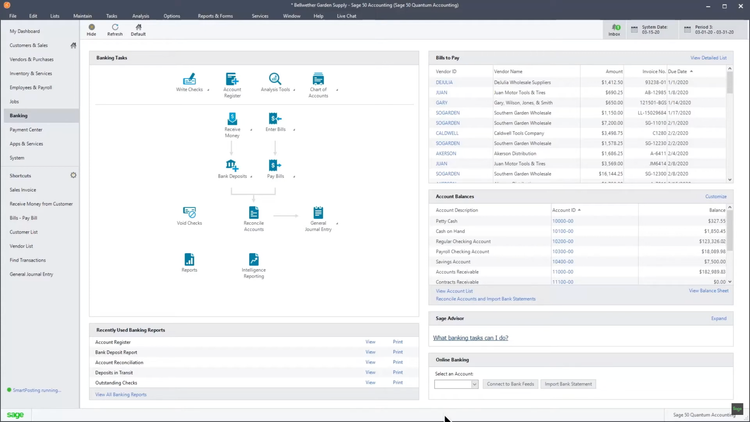Screen dimensions: 750x422
Task: Expand the Enter Bills dropdown arrow
Action: tap(294, 130)
